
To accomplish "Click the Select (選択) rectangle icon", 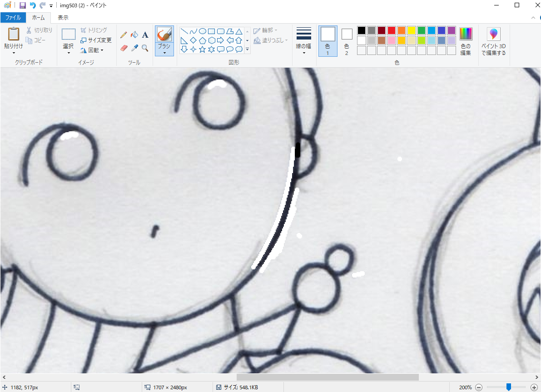I will tap(69, 34).
